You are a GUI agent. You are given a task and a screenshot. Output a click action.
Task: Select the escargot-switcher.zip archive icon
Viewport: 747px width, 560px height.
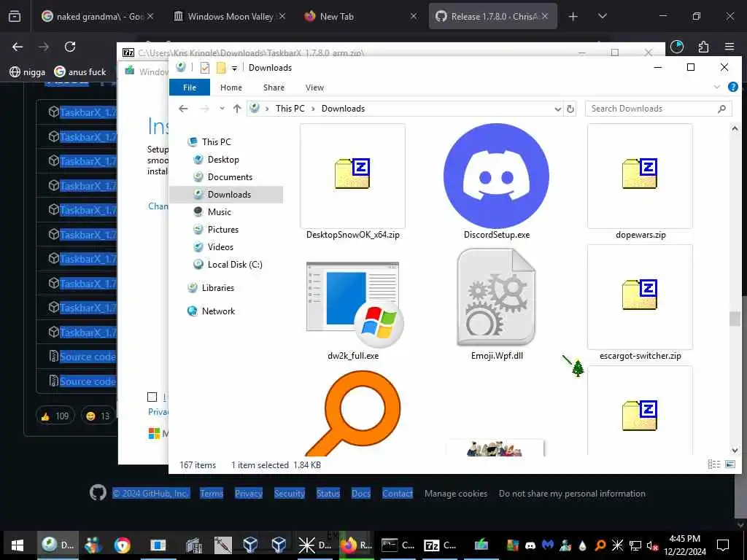point(640,297)
